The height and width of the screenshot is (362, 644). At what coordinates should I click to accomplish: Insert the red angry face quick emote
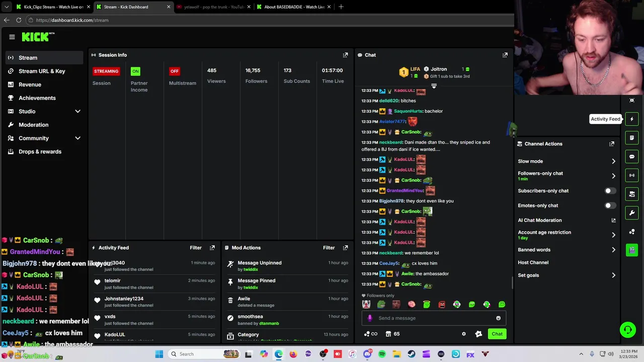(x=442, y=304)
